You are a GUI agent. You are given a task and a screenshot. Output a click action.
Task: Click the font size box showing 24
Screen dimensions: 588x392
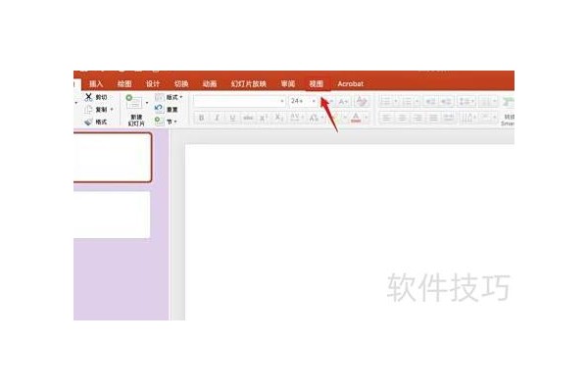[x=300, y=101]
